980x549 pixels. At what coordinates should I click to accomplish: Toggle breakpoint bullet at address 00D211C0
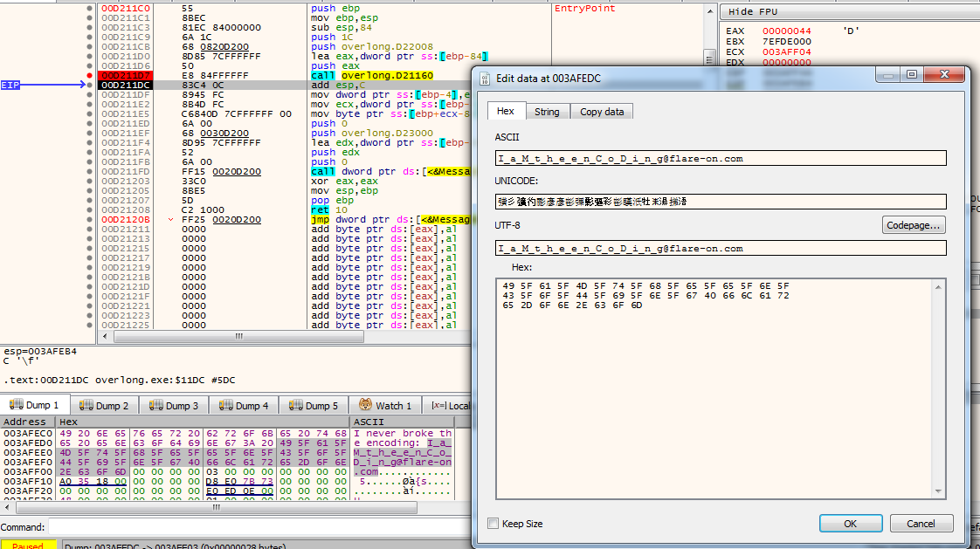pos(89,9)
